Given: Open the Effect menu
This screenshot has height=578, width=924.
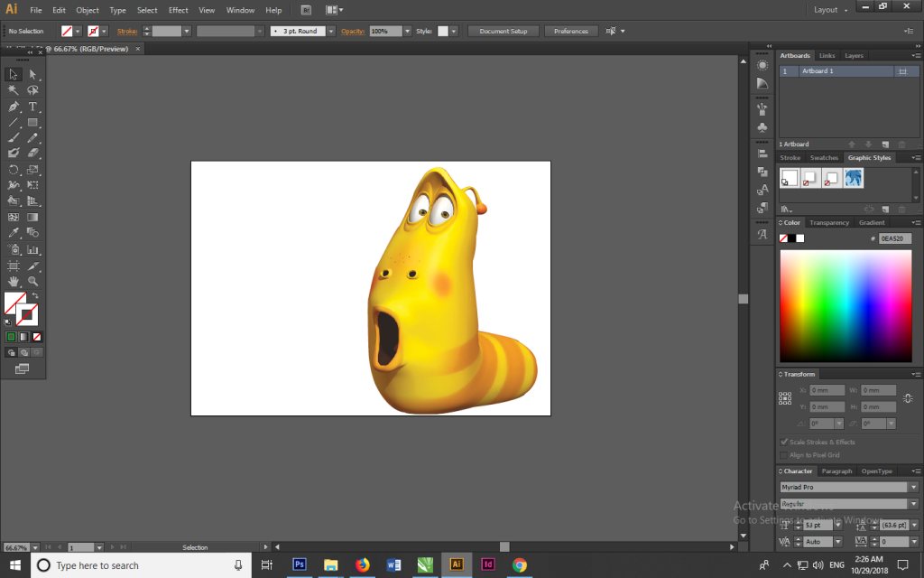Looking at the screenshot, I should tap(178, 10).
